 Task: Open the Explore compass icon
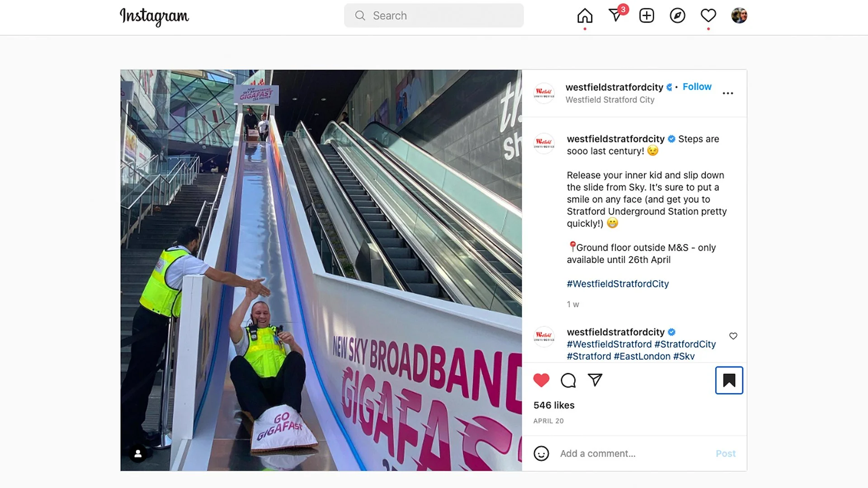click(x=677, y=16)
